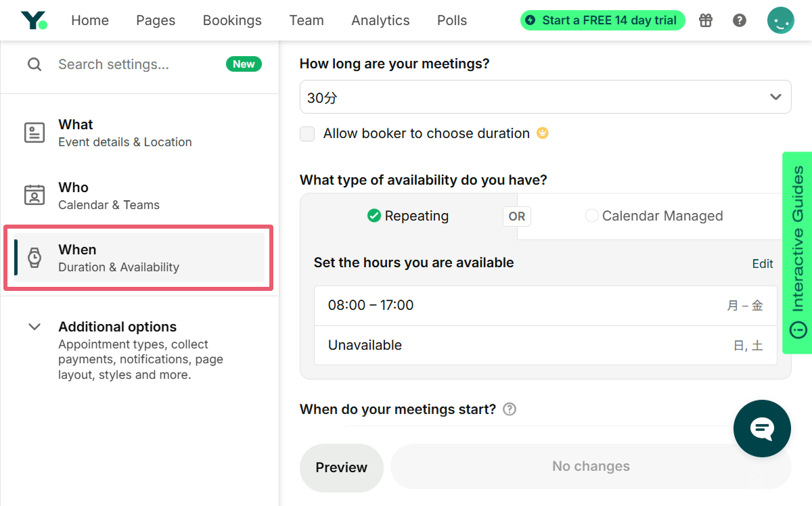Expand Additional options section

click(x=35, y=327)
